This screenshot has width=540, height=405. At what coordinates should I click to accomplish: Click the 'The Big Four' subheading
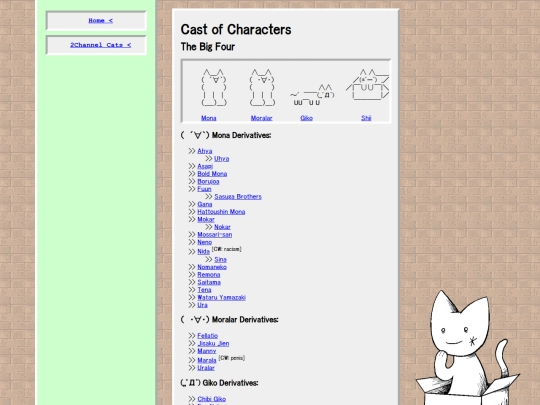(x=208, y=47)
